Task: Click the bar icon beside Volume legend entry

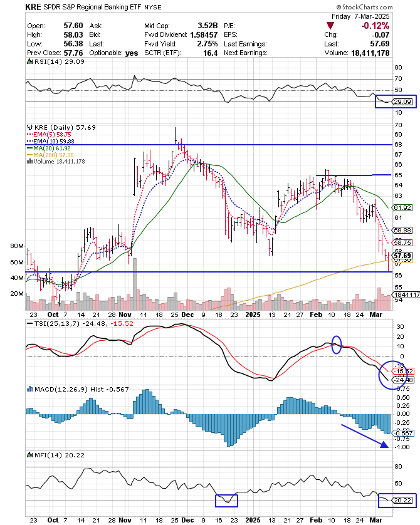Action: [29, 162]
